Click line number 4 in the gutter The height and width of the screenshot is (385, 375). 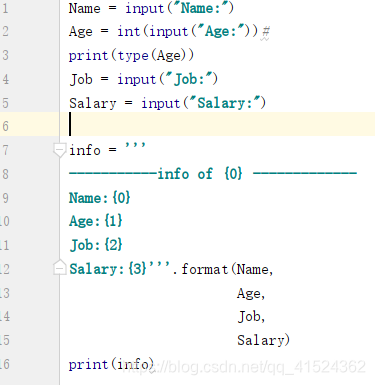5,79
